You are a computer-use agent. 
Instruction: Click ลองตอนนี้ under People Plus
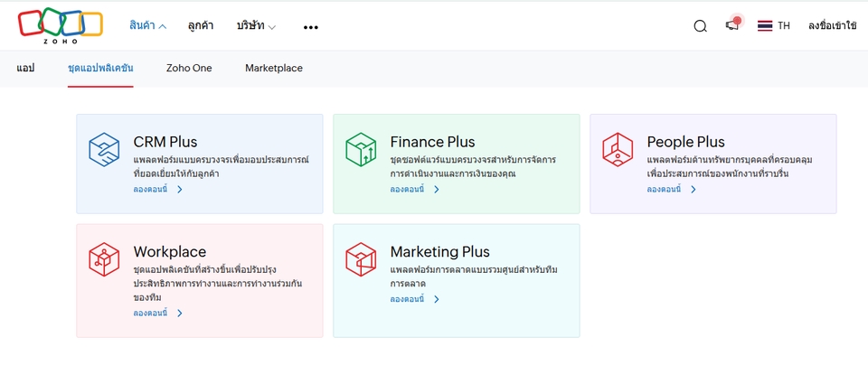(664, 189)
